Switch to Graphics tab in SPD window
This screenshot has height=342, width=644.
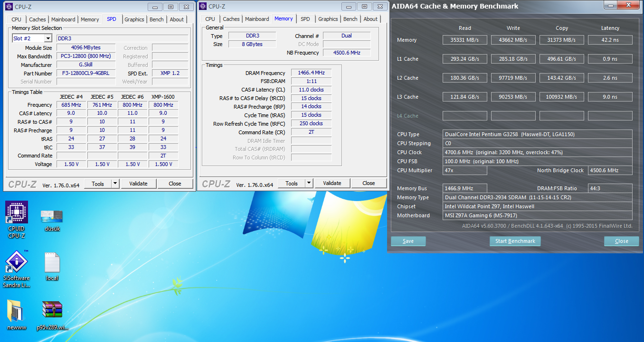pos(134,19)
